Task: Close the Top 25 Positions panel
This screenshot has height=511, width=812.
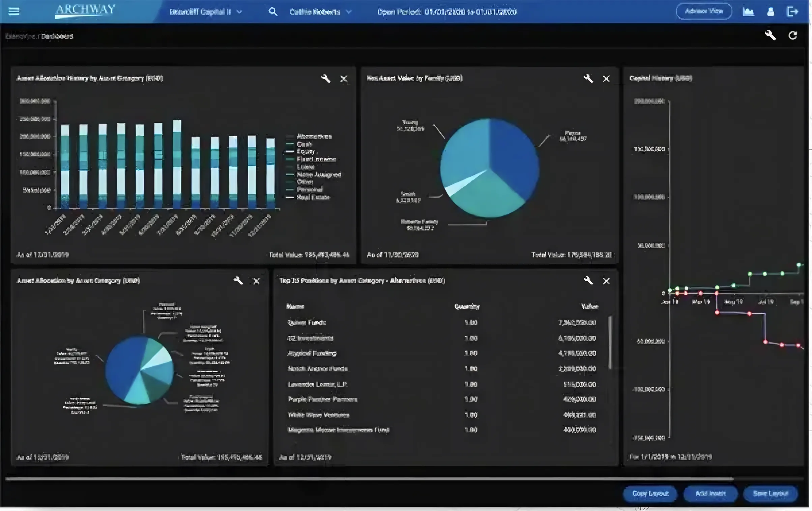Action: click(606, 281)
